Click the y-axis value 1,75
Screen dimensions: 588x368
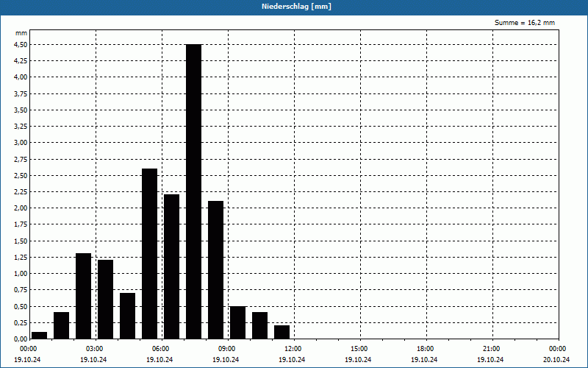coord(21,224)
